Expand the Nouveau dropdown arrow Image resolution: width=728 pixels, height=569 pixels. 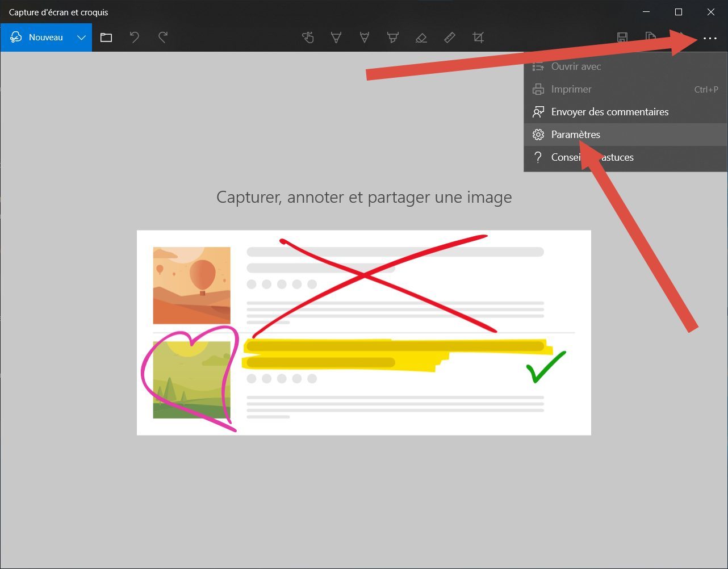[81, 37]
